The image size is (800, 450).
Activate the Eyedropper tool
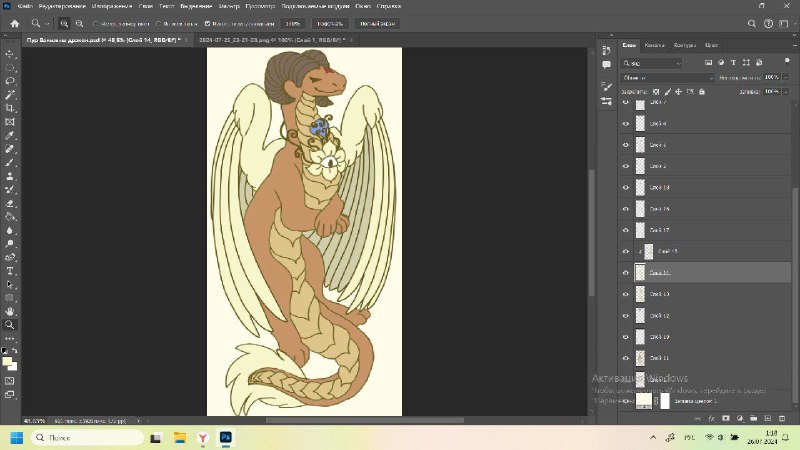pyautogui.click(x=10, y=135)
